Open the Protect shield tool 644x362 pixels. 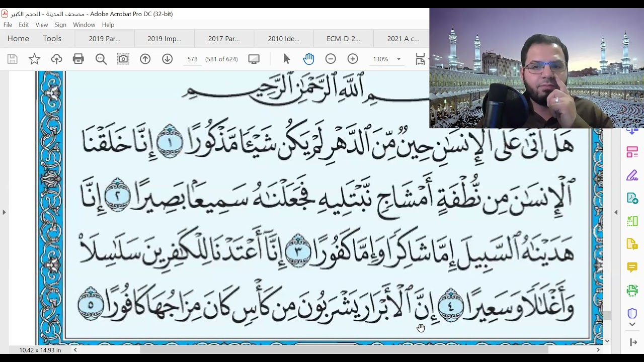pos(632,313)
